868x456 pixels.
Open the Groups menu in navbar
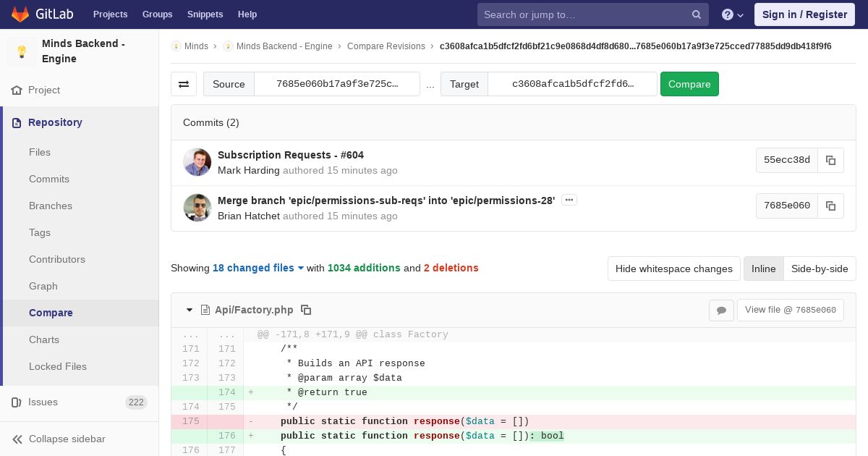(157, 14)
